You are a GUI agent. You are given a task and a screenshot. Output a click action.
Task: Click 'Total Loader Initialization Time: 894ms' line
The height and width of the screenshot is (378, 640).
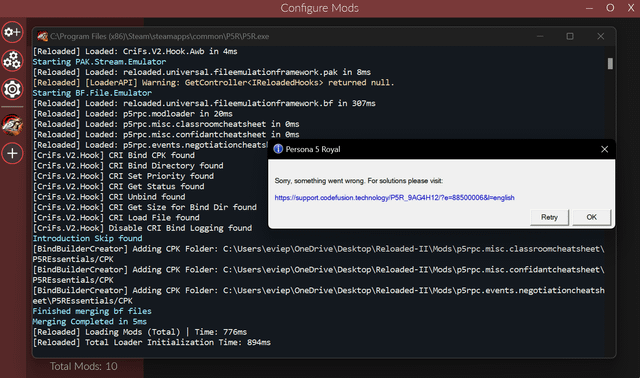tap(151, 342)
